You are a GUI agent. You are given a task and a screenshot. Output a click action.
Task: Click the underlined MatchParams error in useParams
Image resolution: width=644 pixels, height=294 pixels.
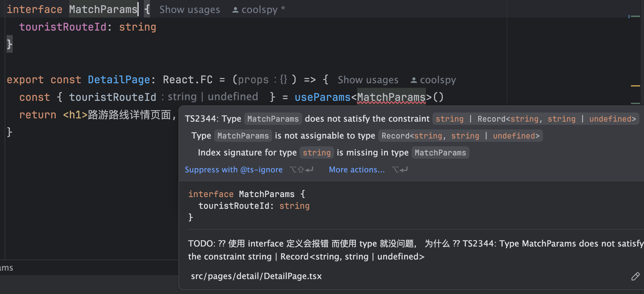click(391, 97)
